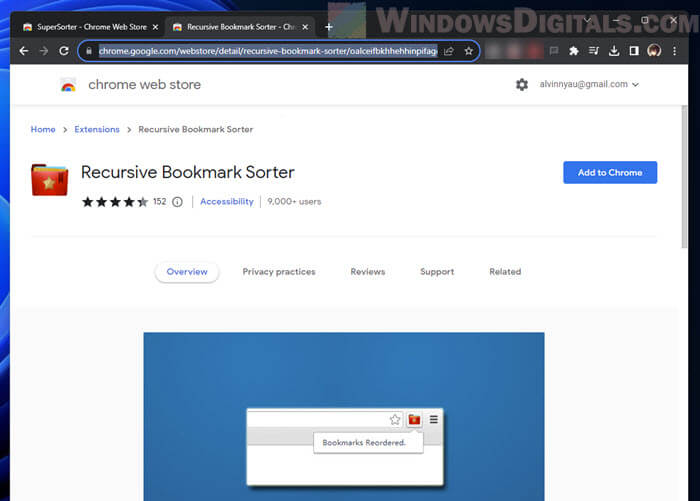Viewport: 700px width, 501px height.
Task: Click the Recursive Bookmark Sorter heading
Action: [188, 172]
